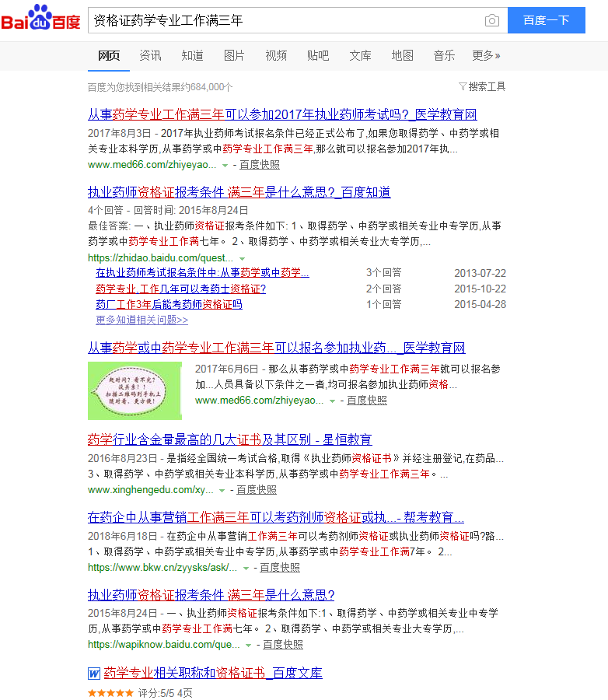
Task: Open result 药学行业含金量最高的几大证书及其区别 - 星恒教育
Action: (230, 439)
